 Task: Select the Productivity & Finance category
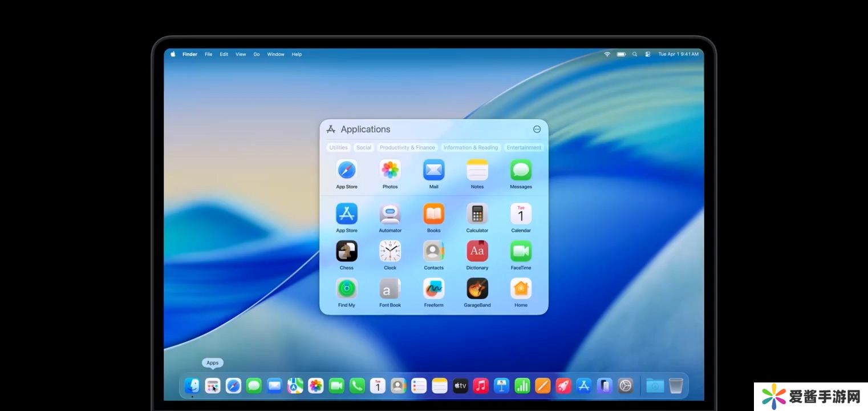[x=407, y=147]
